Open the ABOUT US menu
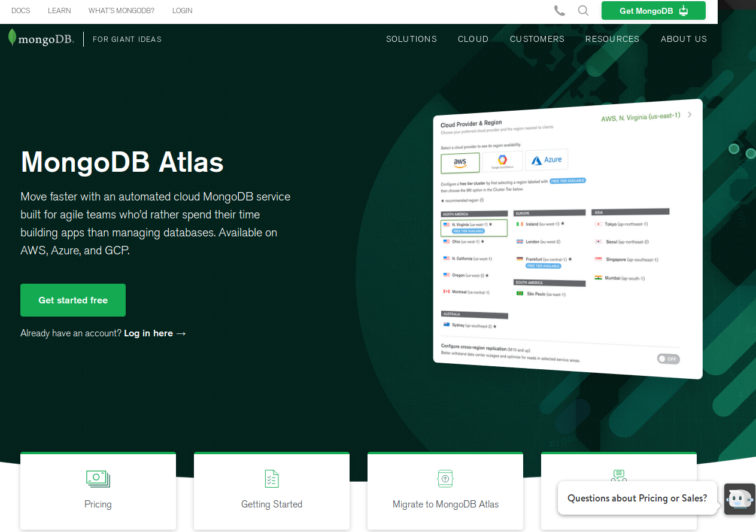Image resolution: width=756 pixels, height=532 pixels. 684,39
